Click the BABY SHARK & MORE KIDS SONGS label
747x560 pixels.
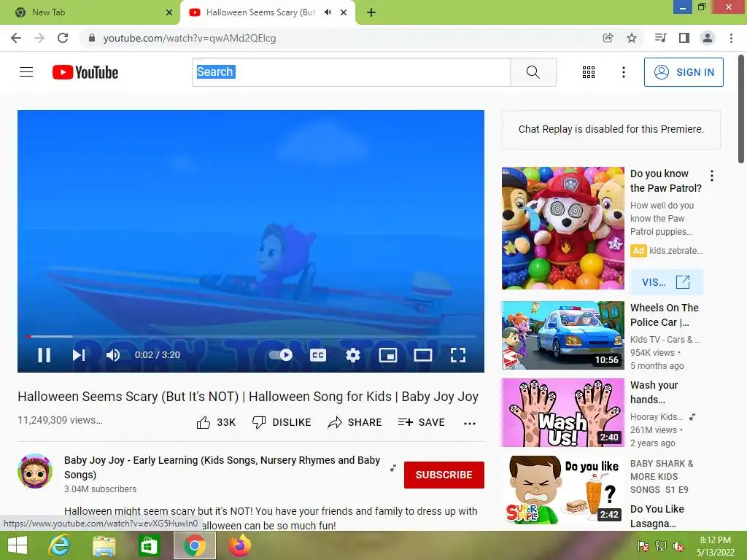[662, 477]
